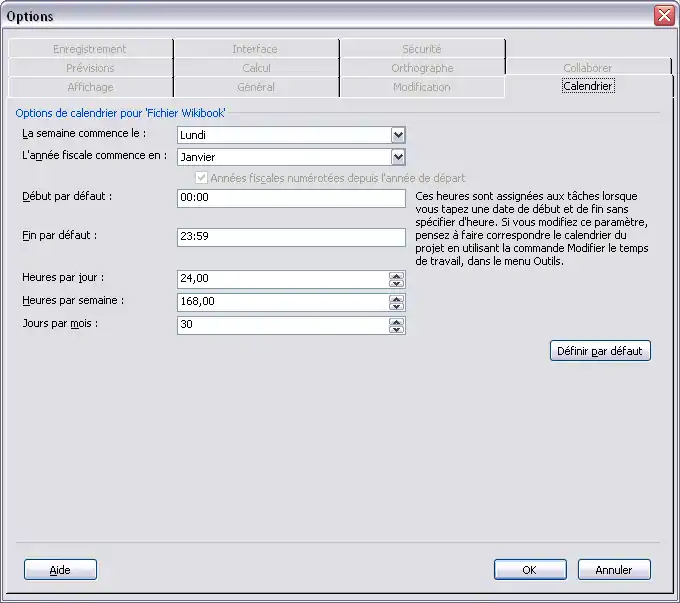Screen dimensions: 680x603
Task: Increase 'Jours par mois' with up arrow
Action: (397, 321)
